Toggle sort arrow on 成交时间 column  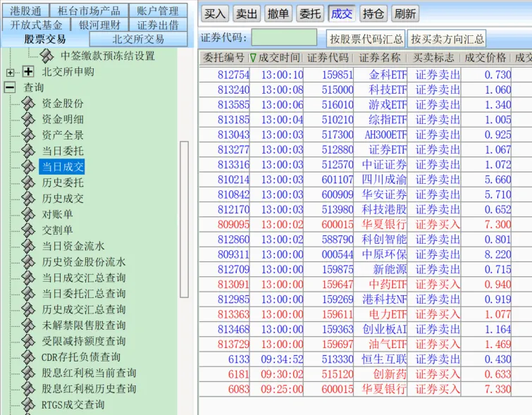coord(253,58)
